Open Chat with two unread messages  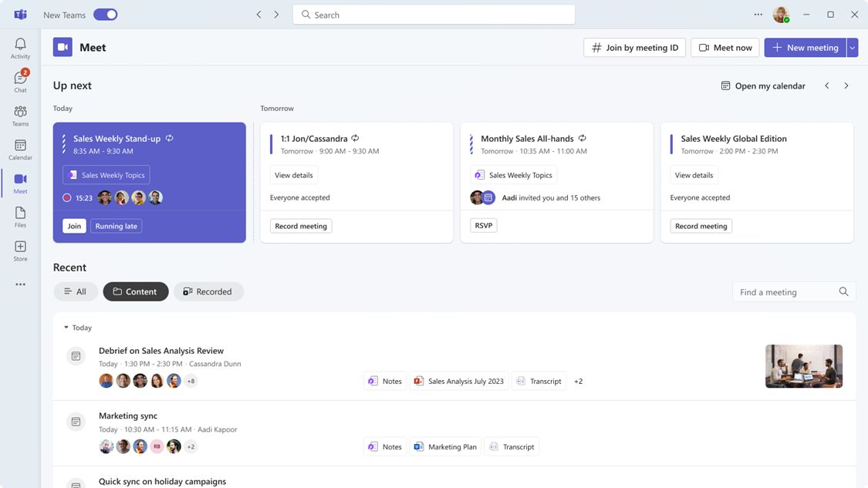coord(20,81)
